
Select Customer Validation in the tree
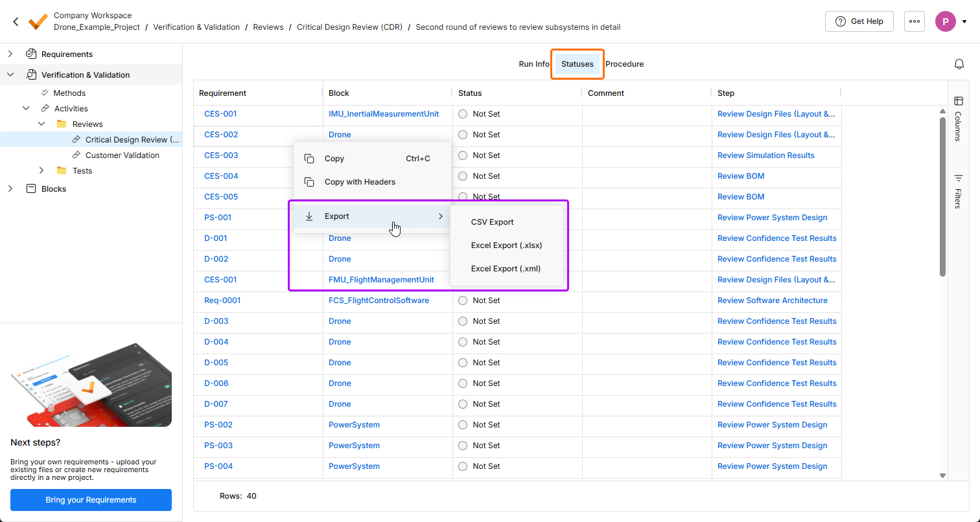122,155
